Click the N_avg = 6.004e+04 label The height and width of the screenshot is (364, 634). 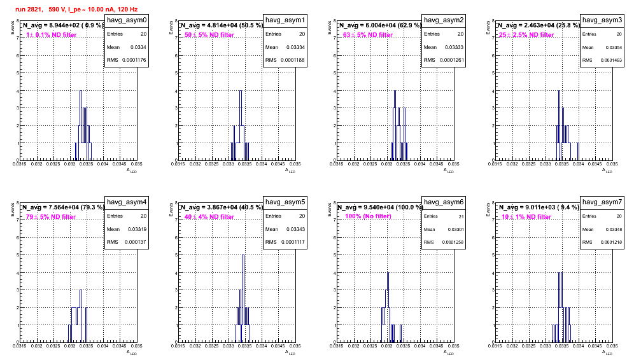(x=379, y=25)
